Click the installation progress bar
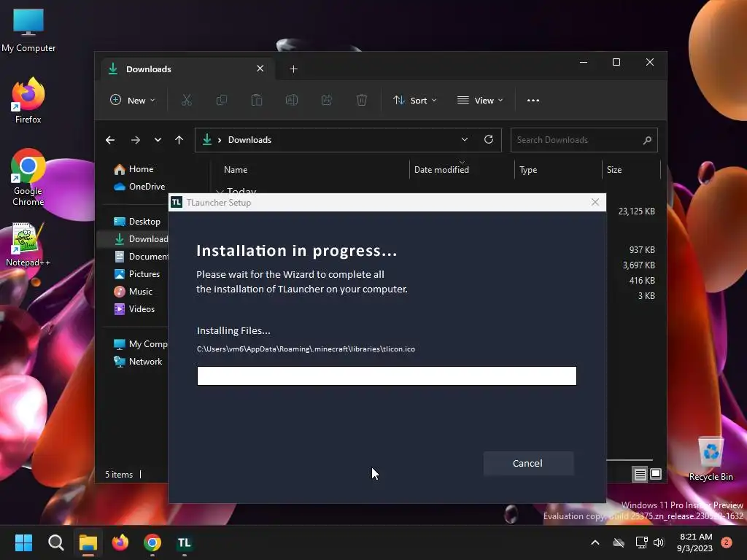Viewport: 747px width, 560px height. 387,376
